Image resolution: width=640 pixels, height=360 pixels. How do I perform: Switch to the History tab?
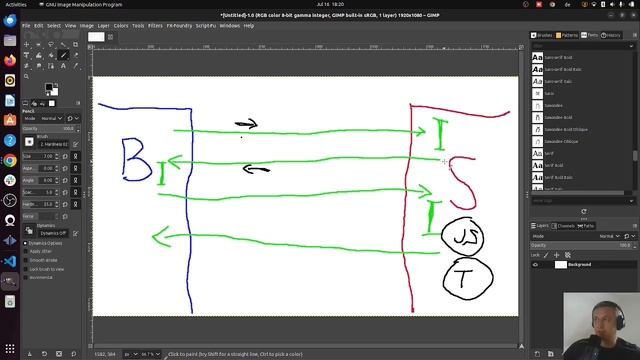611,35
